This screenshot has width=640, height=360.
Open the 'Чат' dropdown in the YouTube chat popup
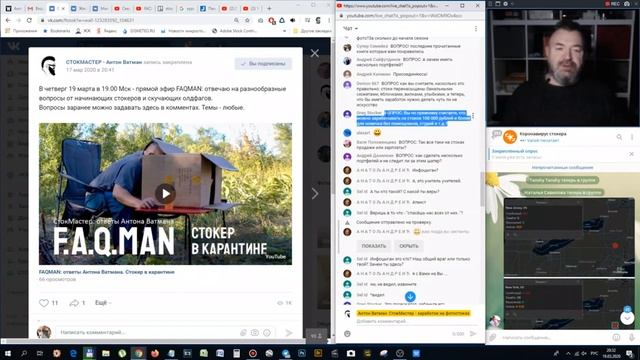coord(350,29)
